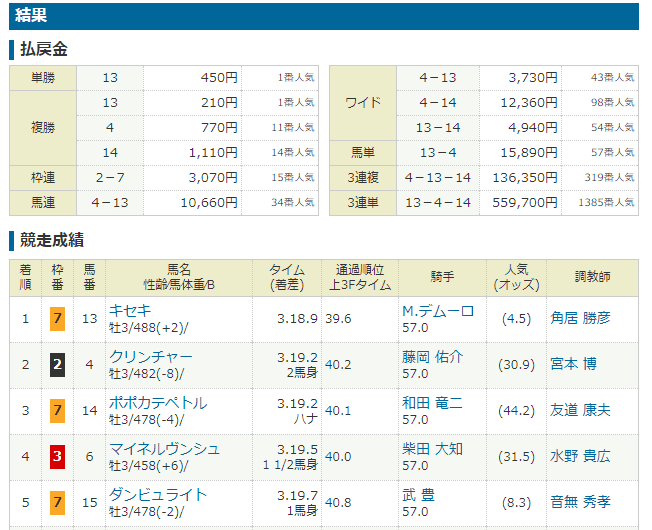
Task: Open trainer 音無 秀孝 profile
Action: (580, 502)
